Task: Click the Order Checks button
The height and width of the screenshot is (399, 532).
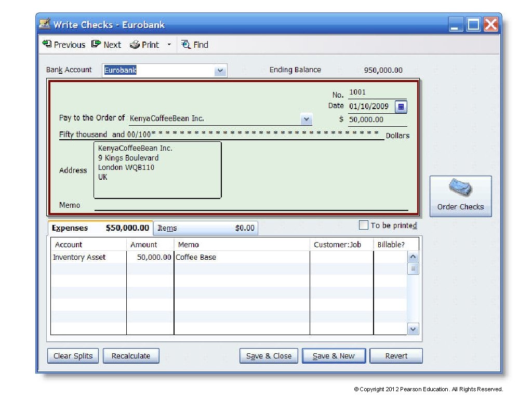Action: 460,196
